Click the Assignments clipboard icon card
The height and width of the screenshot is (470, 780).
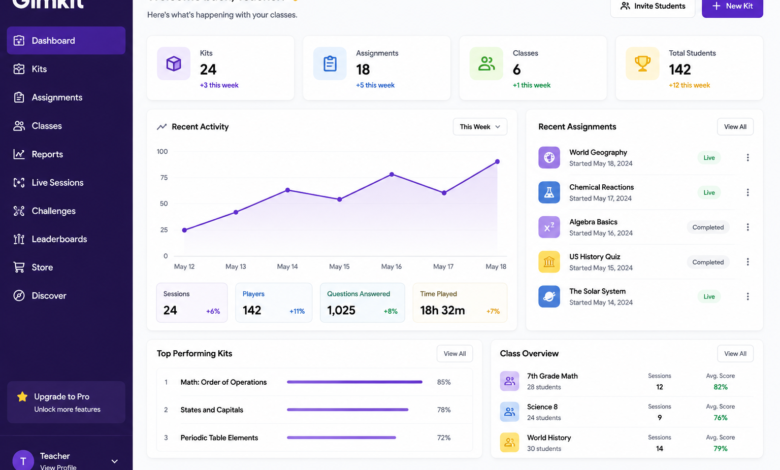pos(330,64)
